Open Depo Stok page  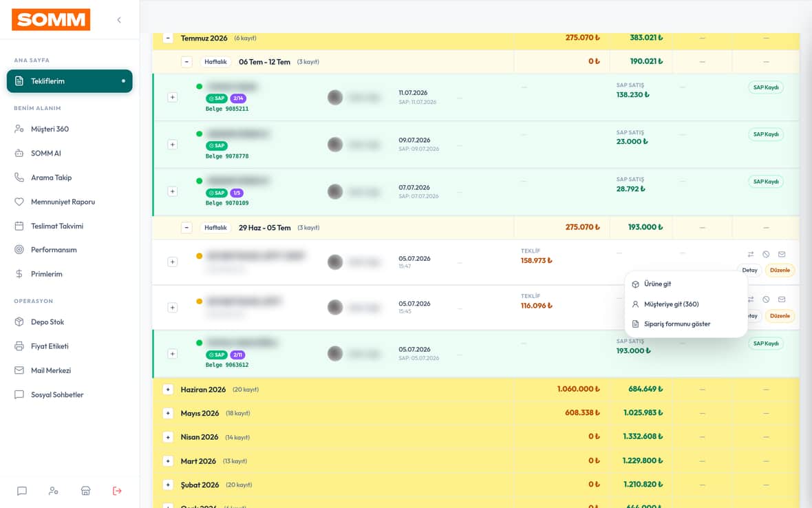tap(70, 322)
